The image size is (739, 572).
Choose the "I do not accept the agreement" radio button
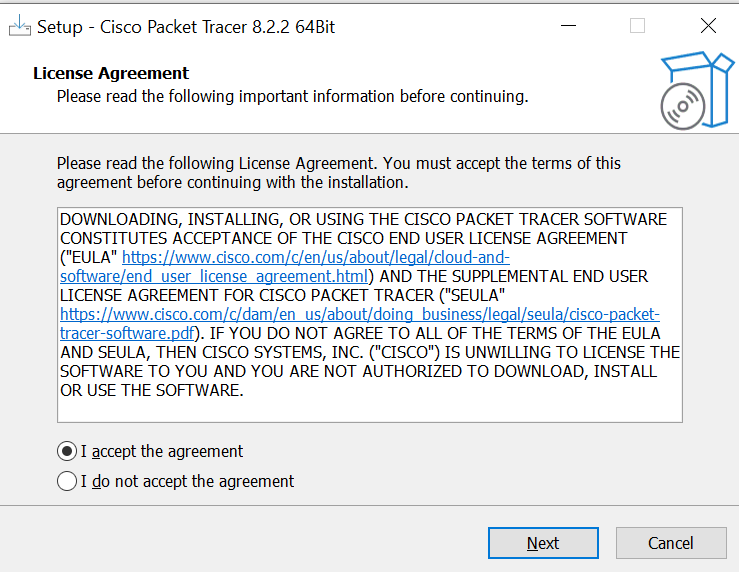click(x=67, y=481)
